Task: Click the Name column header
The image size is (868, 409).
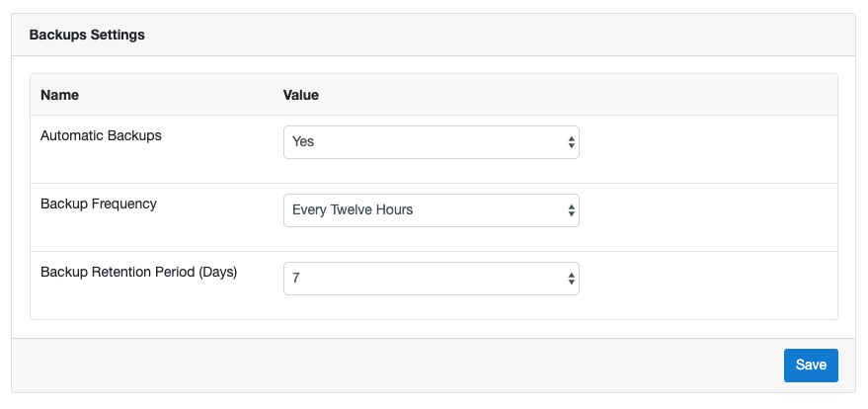Action: tap(60, 95)
